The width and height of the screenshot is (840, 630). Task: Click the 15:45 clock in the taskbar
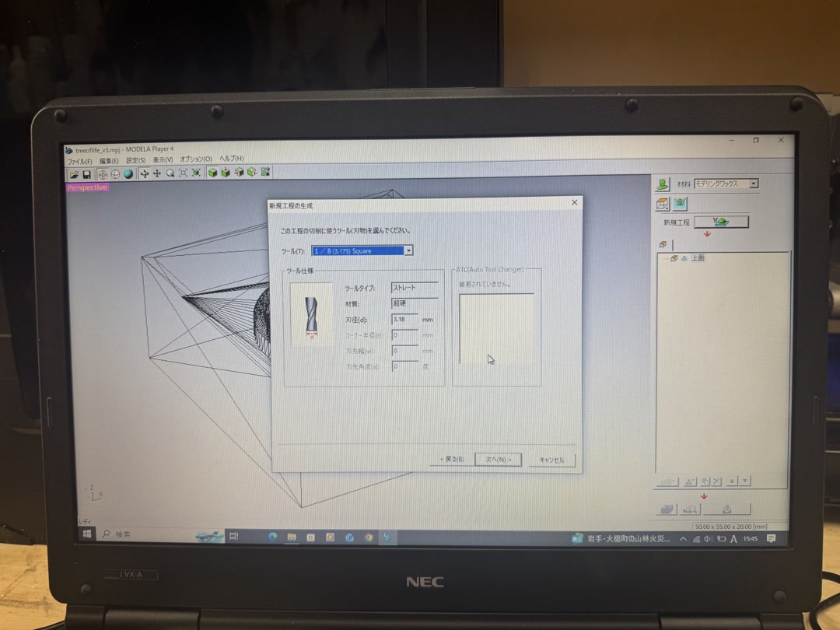[x=751, y=538]
